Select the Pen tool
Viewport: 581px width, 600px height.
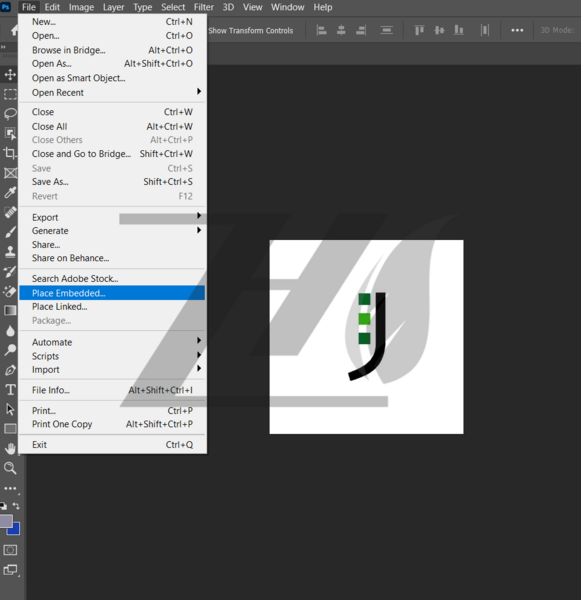coord(10,370)
